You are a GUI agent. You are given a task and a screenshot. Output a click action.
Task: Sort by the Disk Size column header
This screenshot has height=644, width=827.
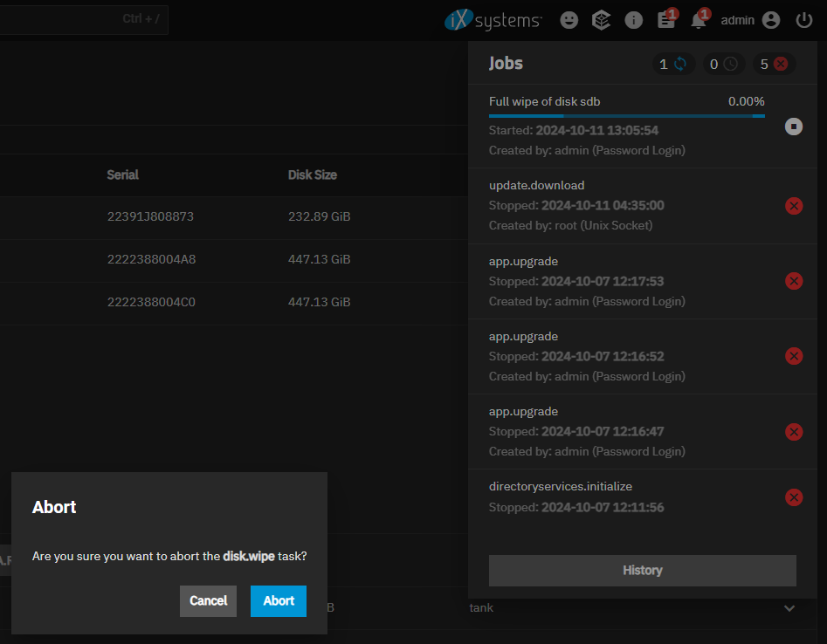[x=312, y=175]
